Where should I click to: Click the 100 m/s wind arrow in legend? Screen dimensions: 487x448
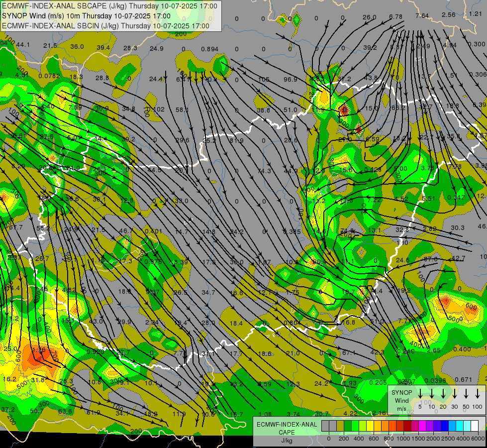click(x=478, y=394)
